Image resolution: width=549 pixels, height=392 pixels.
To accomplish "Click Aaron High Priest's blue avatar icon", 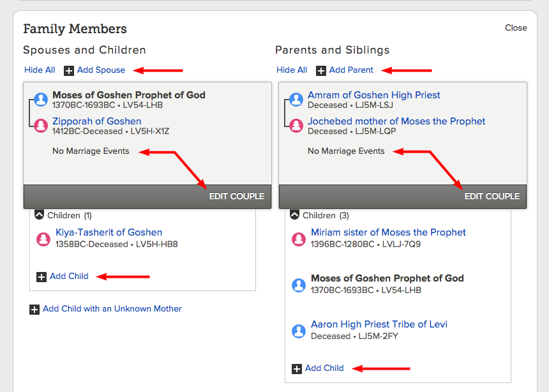I will tap(299, 331).
